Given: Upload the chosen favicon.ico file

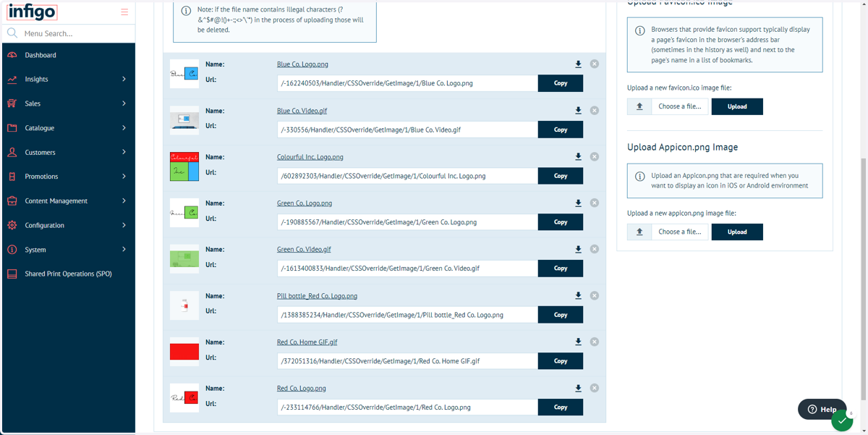Looking at the screenshot, I should click(x=737, y=106).
